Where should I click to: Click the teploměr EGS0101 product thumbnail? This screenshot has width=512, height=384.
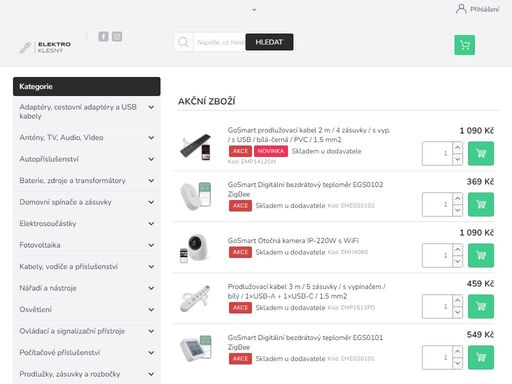coord(196,348)
